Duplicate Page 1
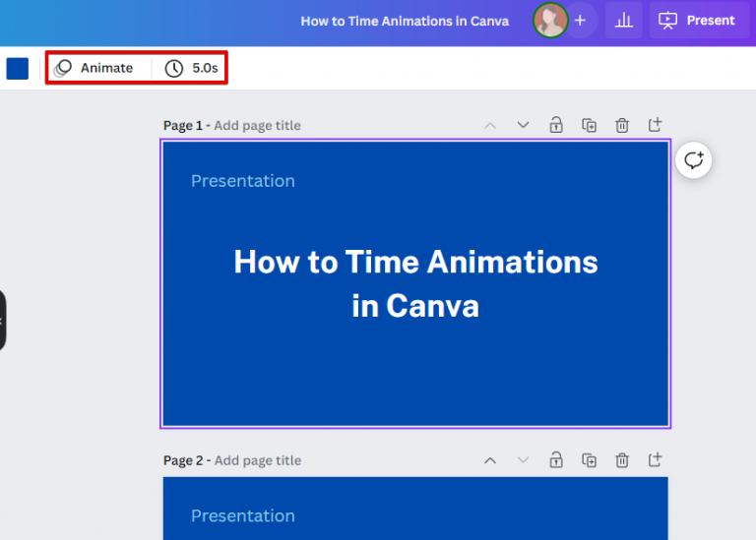756x540 pixels. coord(589,125)
